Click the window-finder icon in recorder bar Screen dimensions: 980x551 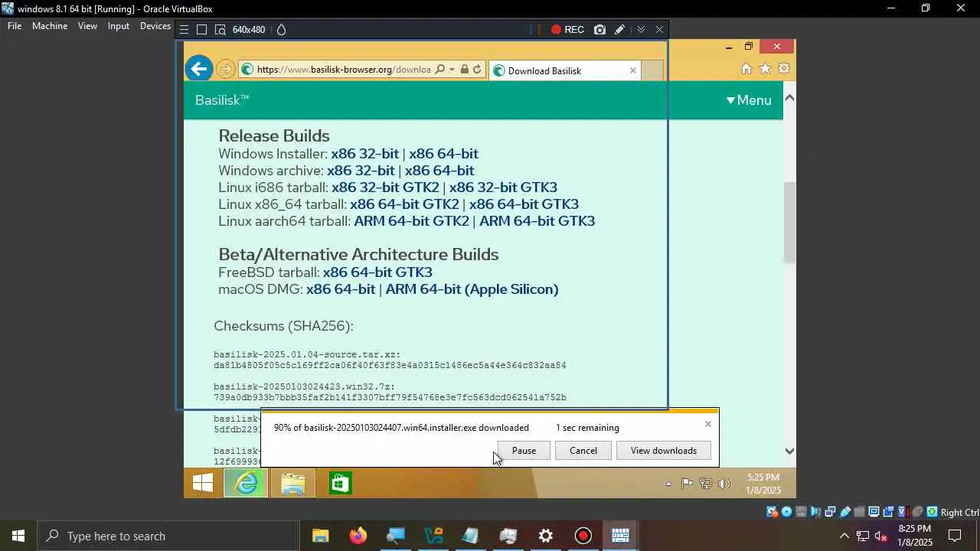tap(220, 30)
